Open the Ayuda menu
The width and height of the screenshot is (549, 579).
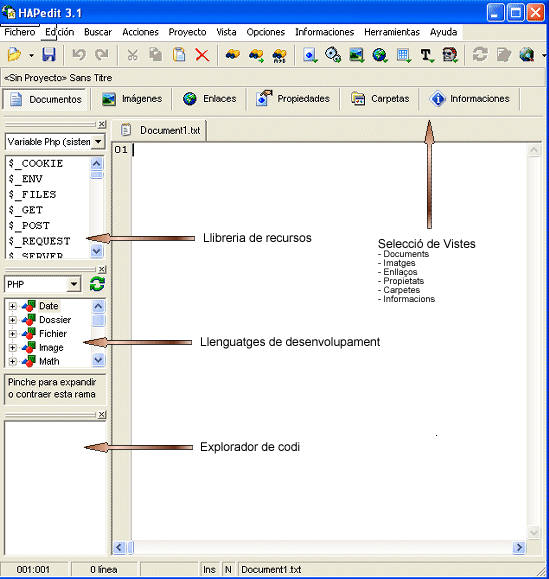point(443,32)
